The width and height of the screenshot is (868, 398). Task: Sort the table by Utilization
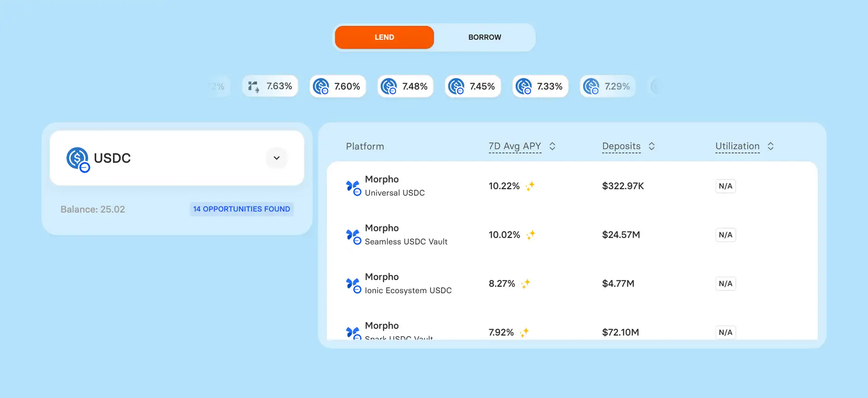[x=770, y=146]
